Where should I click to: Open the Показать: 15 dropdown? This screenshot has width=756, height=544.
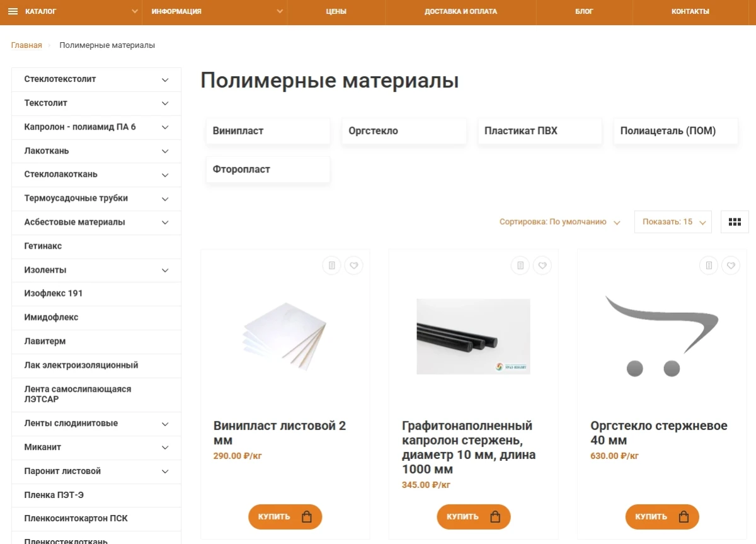[673, 222]
